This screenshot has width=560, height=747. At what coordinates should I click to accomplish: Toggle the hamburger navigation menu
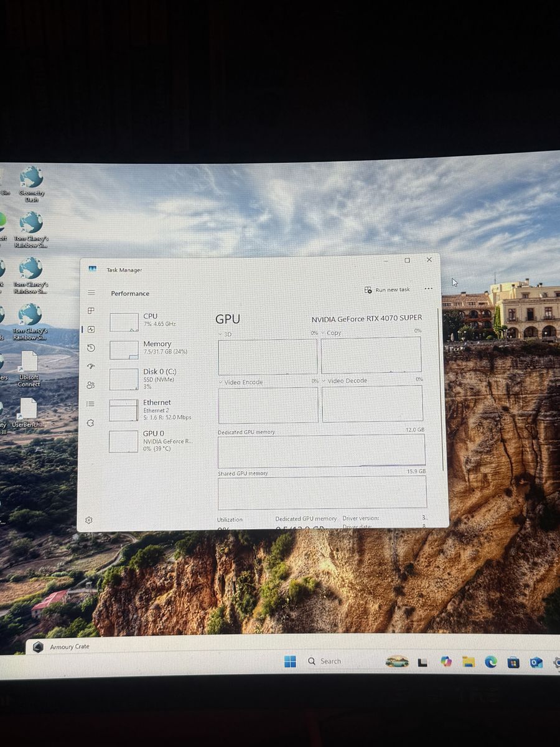(x=91, y=293)
